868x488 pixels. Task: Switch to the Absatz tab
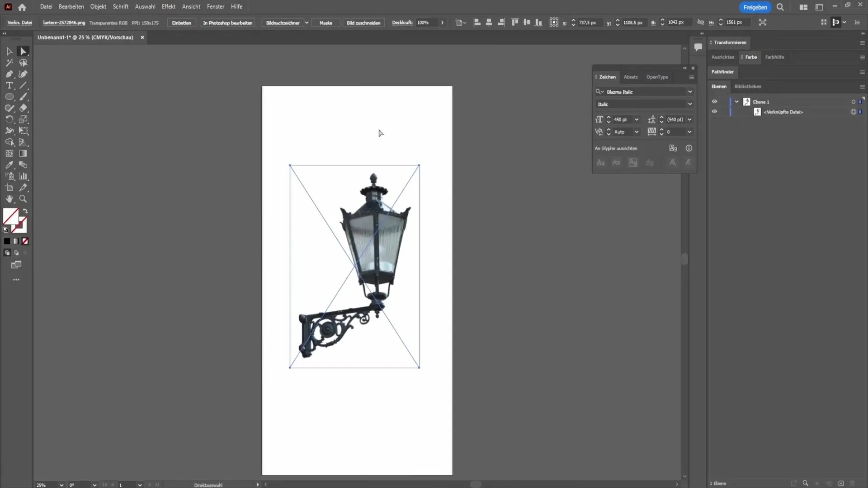(631, 77)
